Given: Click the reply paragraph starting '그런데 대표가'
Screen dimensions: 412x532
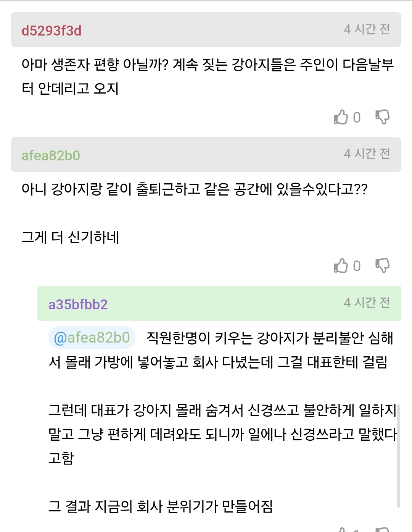Looking at the screenshot, I should click(x=222, y=434).
